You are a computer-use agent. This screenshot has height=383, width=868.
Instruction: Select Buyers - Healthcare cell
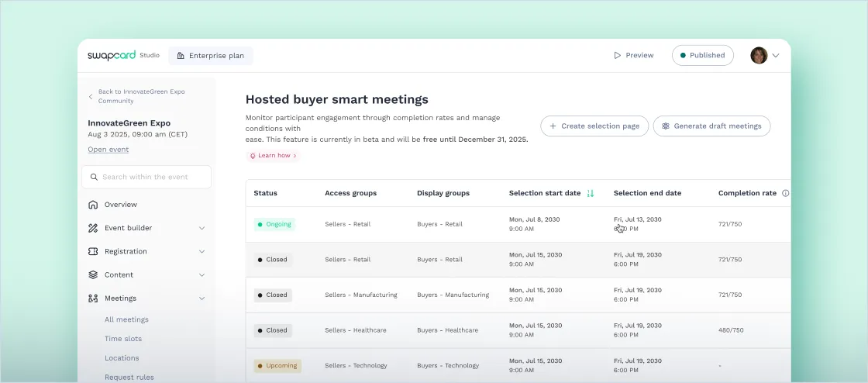[447, 330]
